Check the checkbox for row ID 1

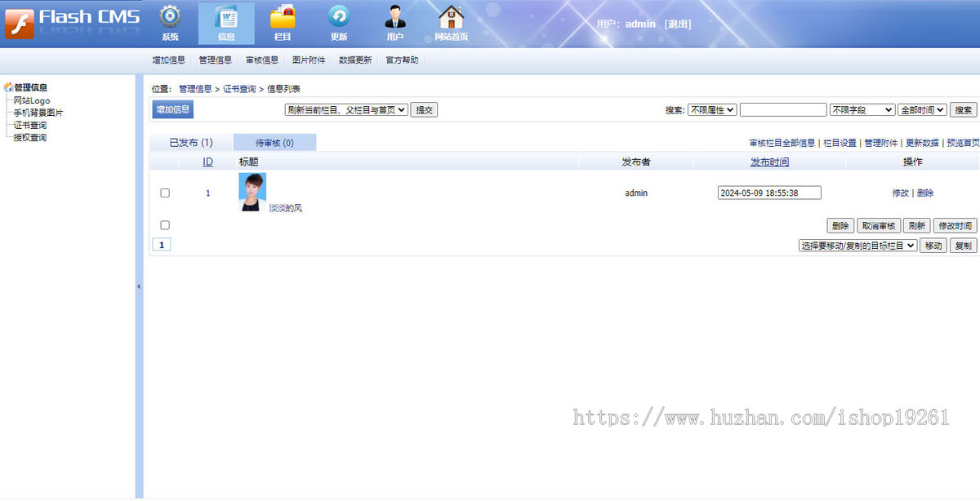click(165, 193)
